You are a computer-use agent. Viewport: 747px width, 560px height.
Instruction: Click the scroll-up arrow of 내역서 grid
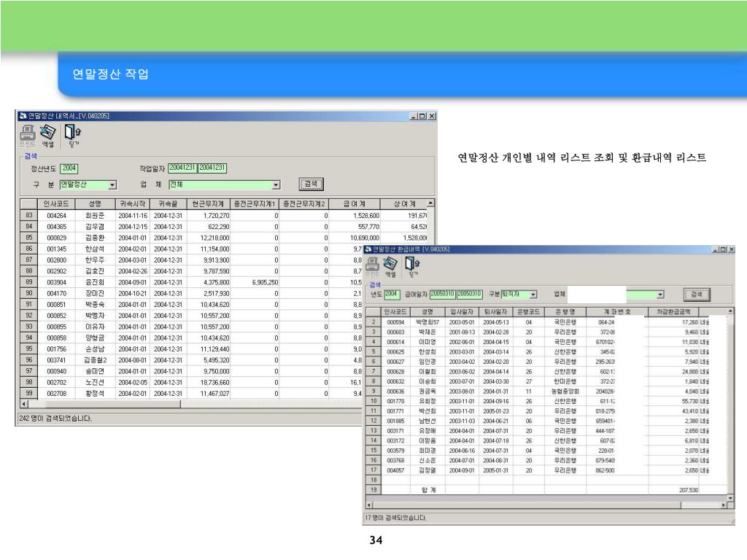(x=430, y=203)
